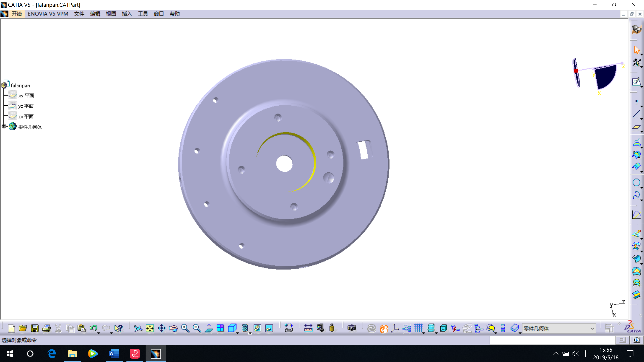Open the Undo history dropdown arrow
Viewport: 644px width, 362px height.
click(x=99, y=333)
